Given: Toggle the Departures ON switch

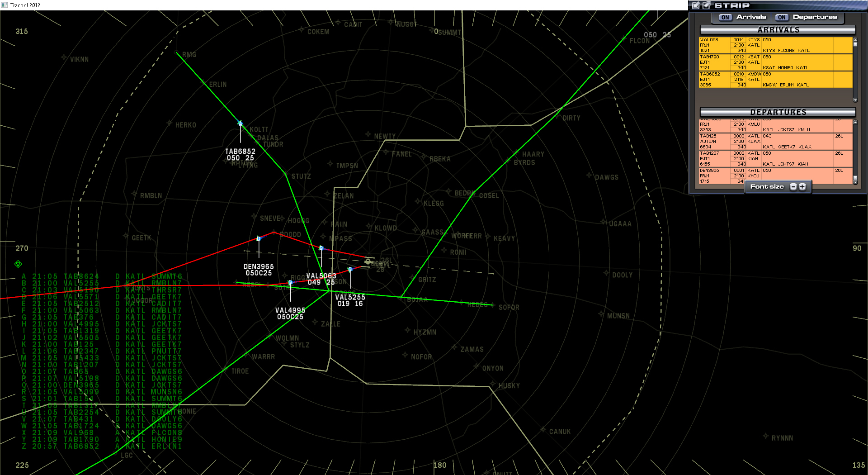Looking at the screenshot, I should (782, 17).
